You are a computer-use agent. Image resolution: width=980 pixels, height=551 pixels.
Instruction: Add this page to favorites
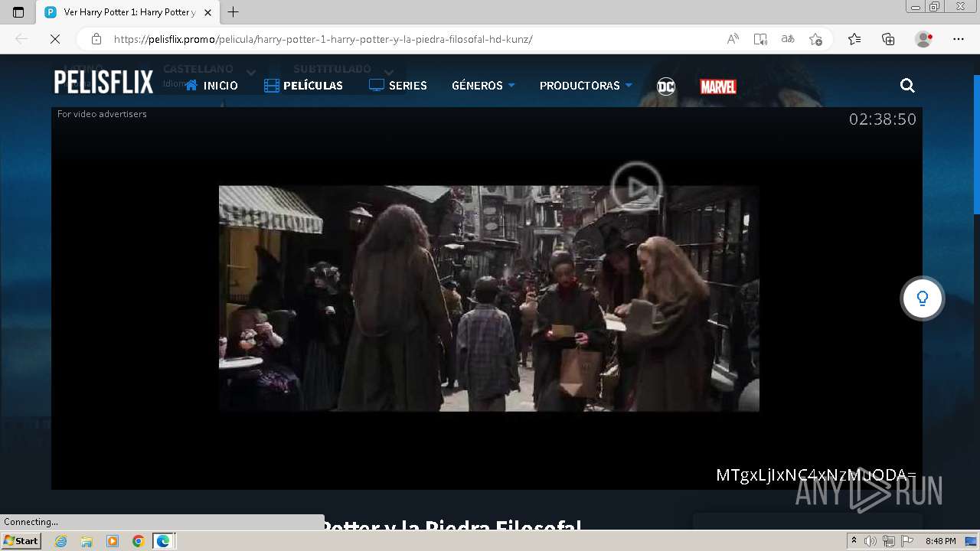815,39
